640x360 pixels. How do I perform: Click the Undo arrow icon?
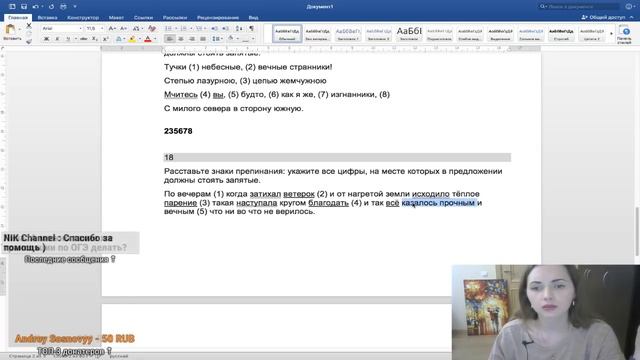36,7
